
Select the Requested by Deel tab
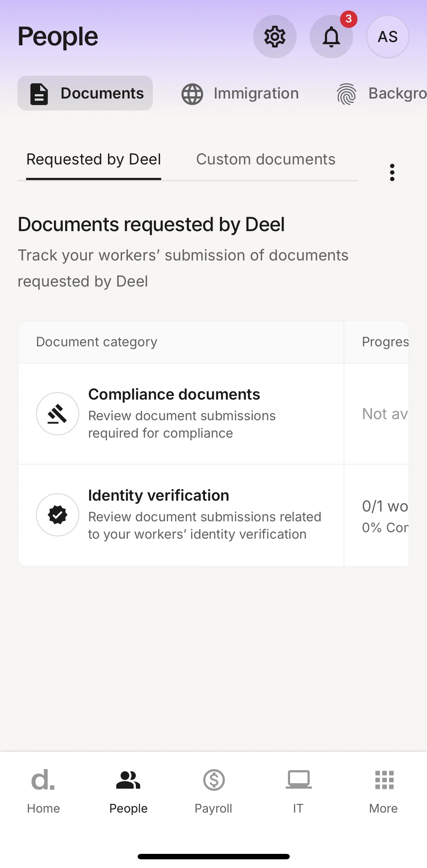tap(93, 160)
